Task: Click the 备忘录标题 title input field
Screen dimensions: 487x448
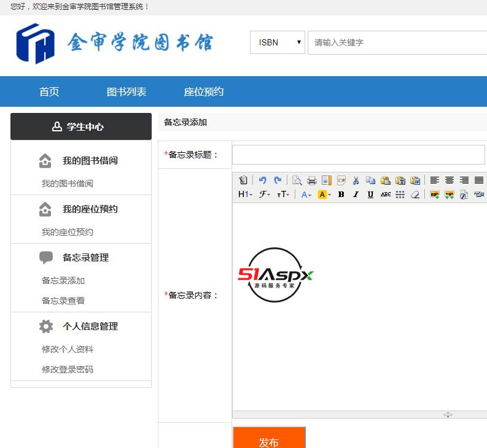Action: click(x=359, y=155)
